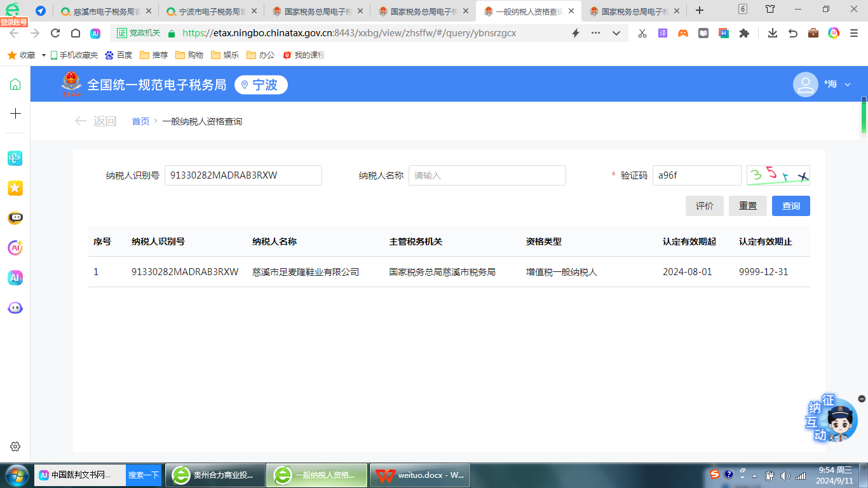
Task: Open the downloads arrow icon in toolbar
Action: [x=772, y=33]
